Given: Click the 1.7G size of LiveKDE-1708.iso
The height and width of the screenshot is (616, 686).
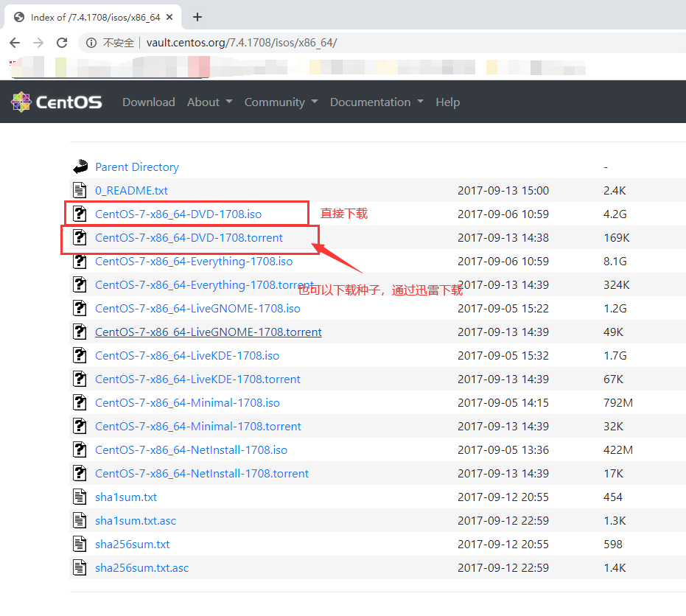Looking at the screenshot, I should (615, 355).
